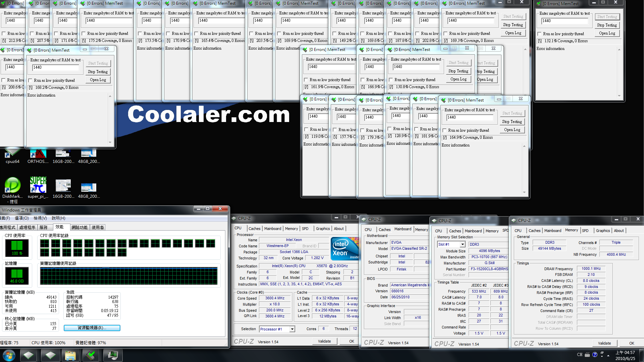Screen dimensions: 644x362
Task: Click scroll-up arrow in the 164.9% window error box
Action: (524, 146)
